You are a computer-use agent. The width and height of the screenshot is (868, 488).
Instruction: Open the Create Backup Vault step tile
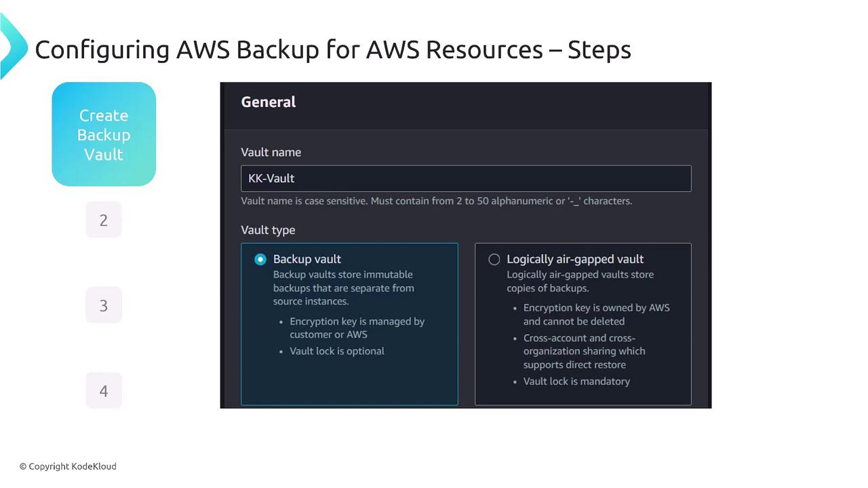tap(104, 134)
